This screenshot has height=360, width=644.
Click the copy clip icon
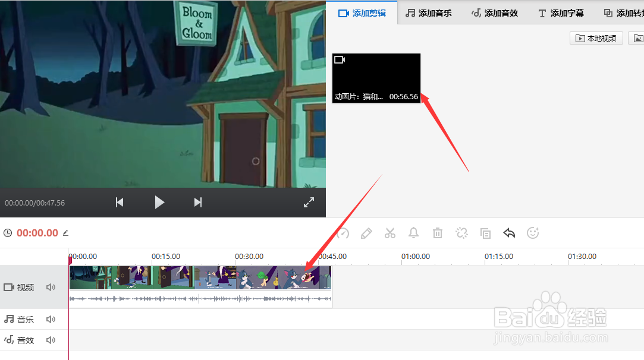pyautogui.click(x=485, y=233)
